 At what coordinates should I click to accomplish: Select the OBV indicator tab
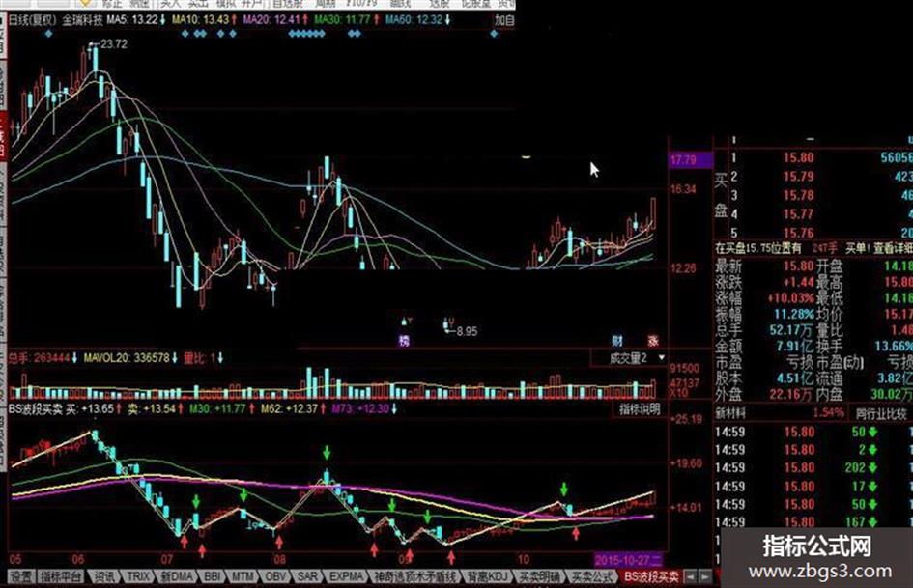(275, 577)
